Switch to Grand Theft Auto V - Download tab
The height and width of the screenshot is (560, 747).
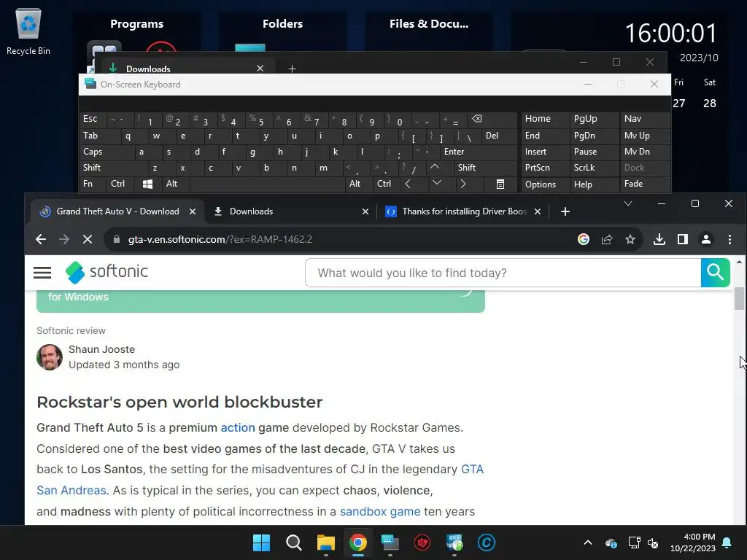[x=117, y=211]
